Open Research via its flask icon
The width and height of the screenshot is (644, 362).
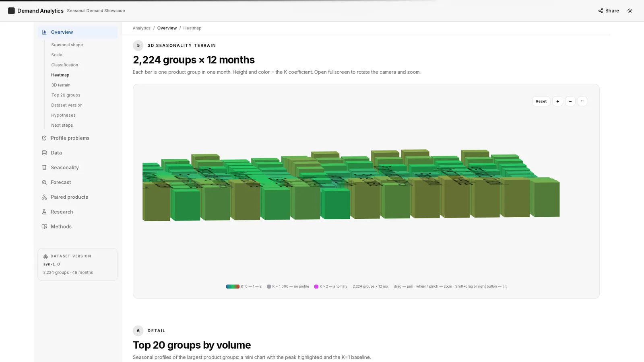[44, 212]
